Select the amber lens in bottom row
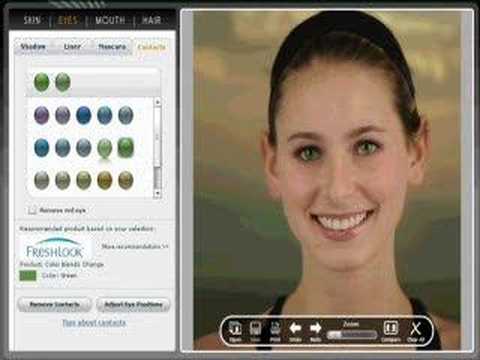Screen dimensions: 480x360 tap(105, 180)
